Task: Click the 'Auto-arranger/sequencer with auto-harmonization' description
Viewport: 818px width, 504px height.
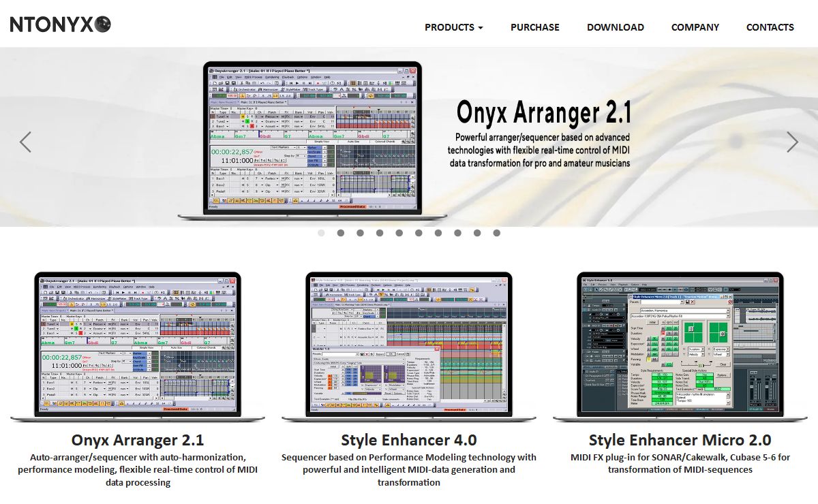Action: point(138,470)
